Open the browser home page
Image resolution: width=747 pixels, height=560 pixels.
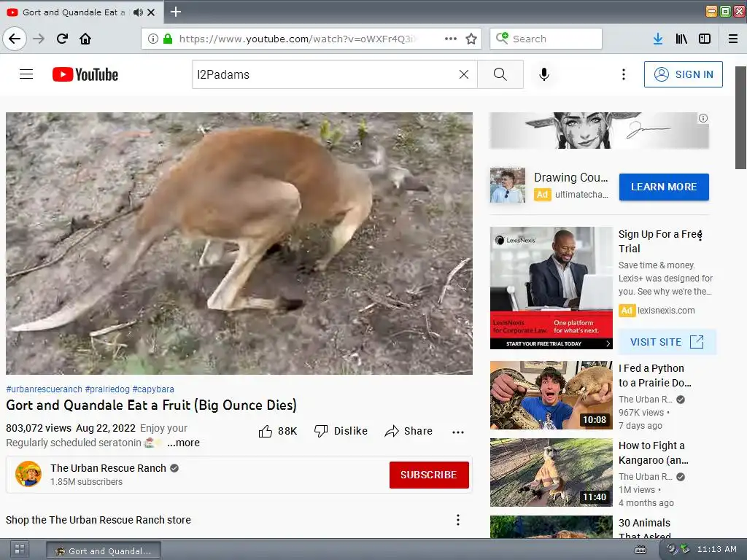pyautogui.click(x=85, y=39)
